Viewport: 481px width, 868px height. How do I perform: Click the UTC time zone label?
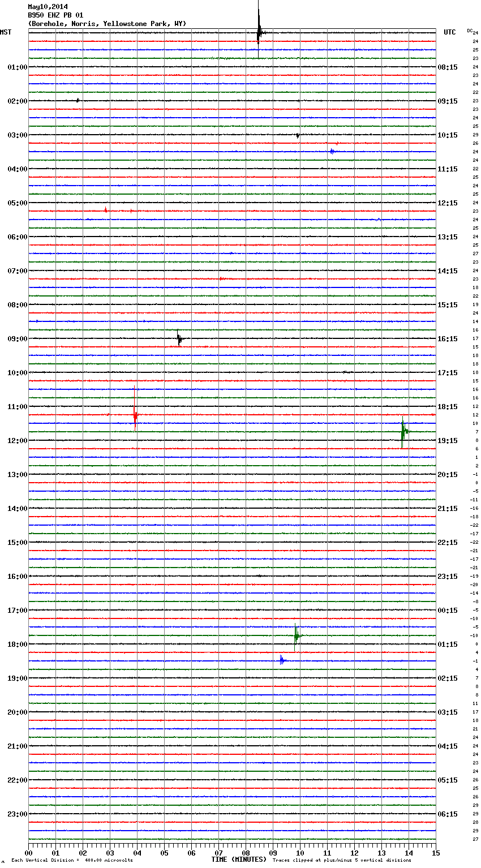click(450, 32)
